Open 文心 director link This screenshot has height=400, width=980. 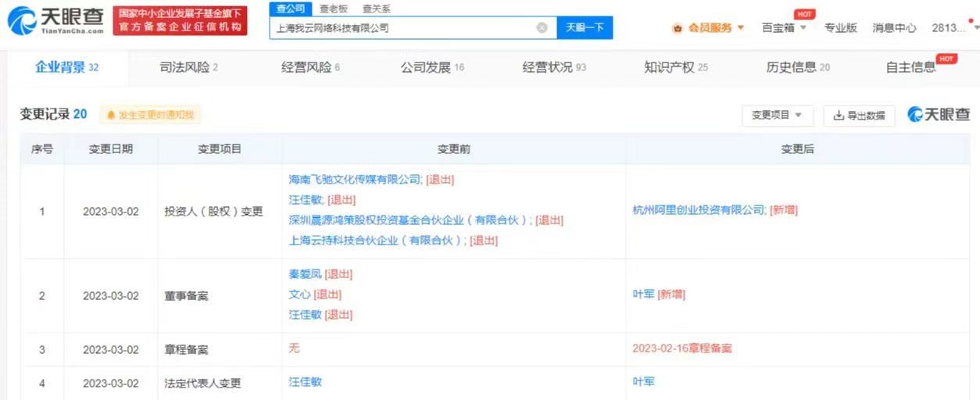299,295
